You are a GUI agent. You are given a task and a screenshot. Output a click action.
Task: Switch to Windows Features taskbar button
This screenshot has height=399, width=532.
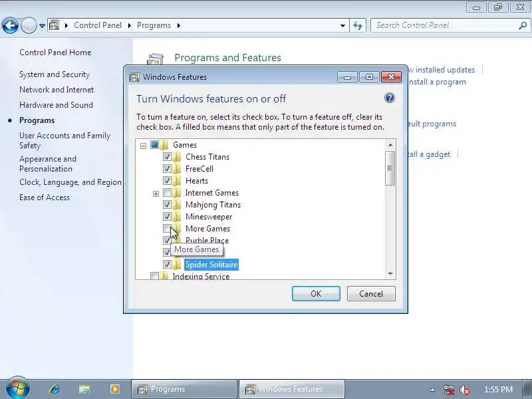[292, 389]
